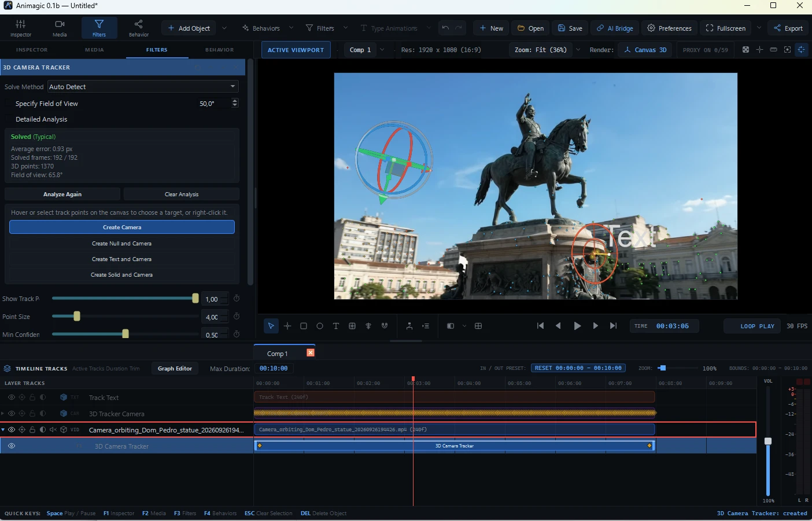
Task: Toggle solo on Camera_orbiting video layer
Action: 22,430
